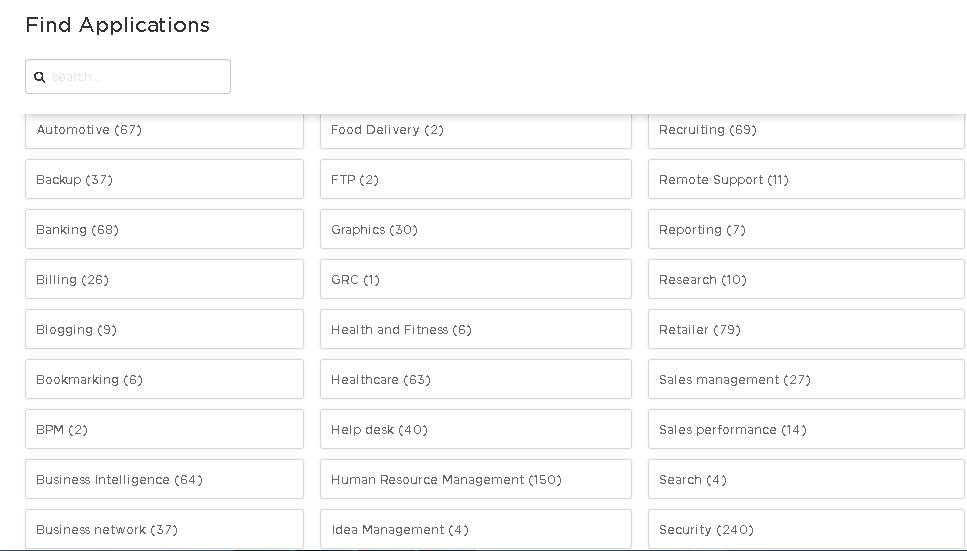
Task: Open Food Delivery (2) category
Action: 475,130
